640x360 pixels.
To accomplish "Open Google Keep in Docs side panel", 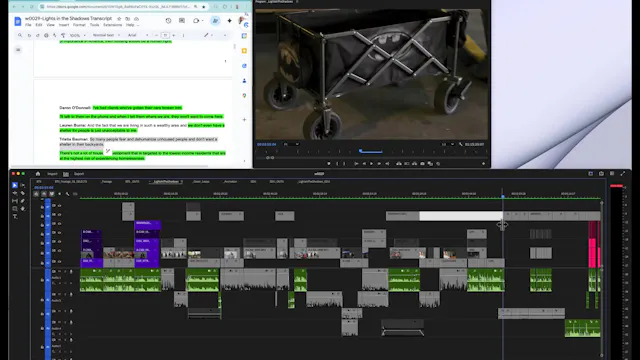I will 244,51.
